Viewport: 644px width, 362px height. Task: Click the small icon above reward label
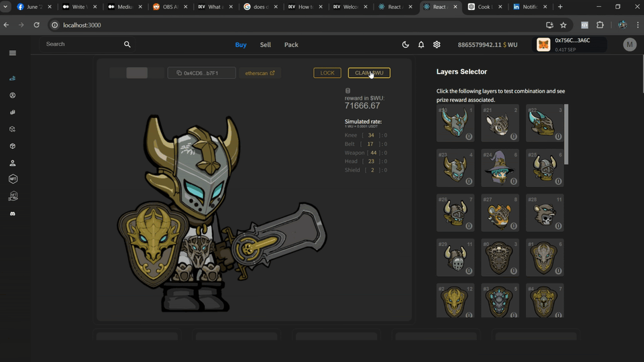point(348,90)
